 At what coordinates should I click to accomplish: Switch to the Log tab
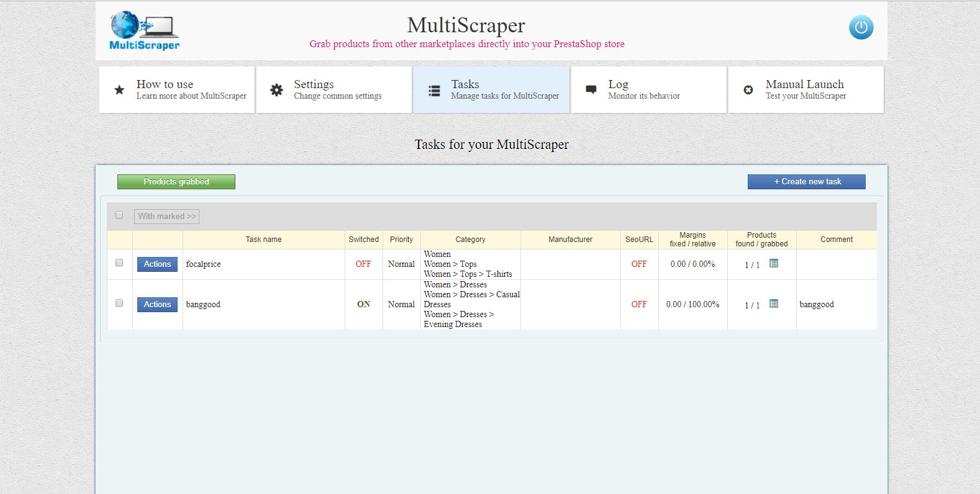(x=648, y=90)
